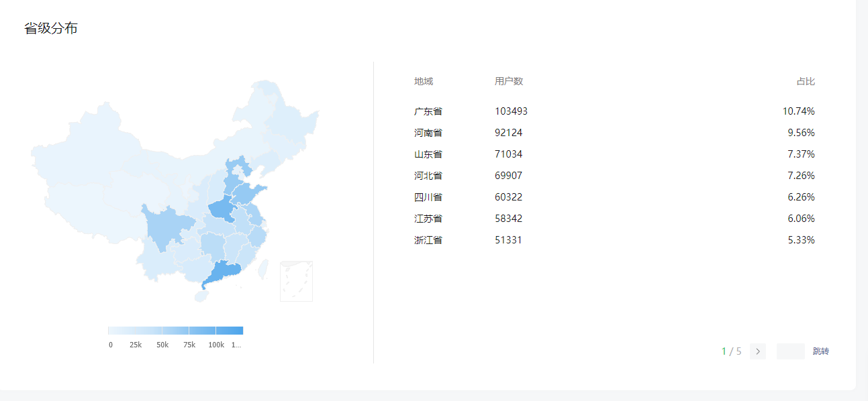The height and width of the screenshot is (401, 868).
Task: Click user count 103493
Action: click(512, 111)
